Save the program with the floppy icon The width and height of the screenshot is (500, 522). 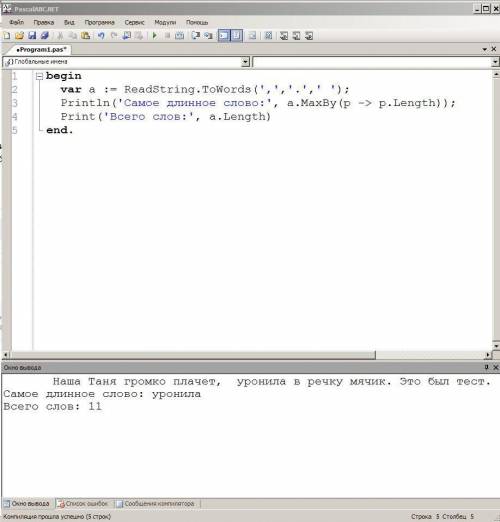(32, 35)
